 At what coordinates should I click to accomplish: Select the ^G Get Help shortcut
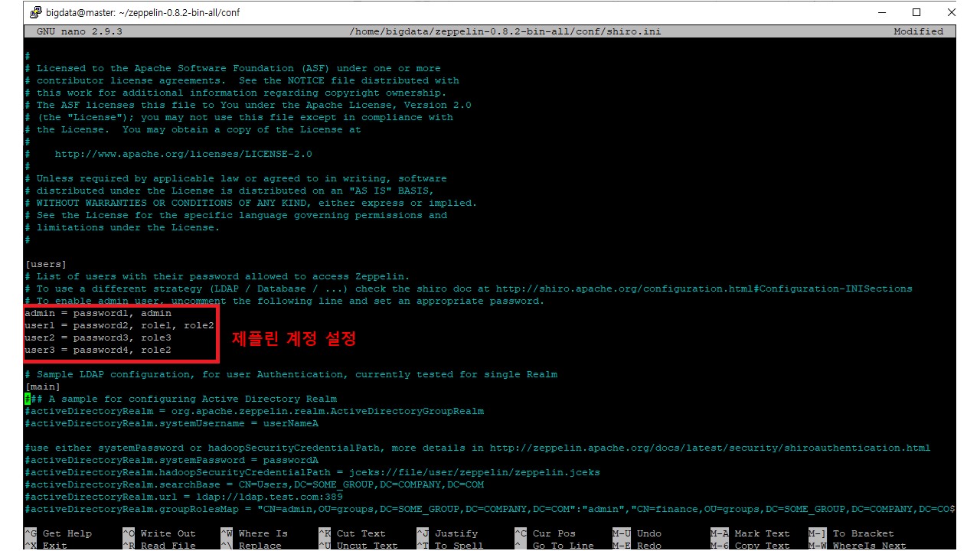pos(58,533)
